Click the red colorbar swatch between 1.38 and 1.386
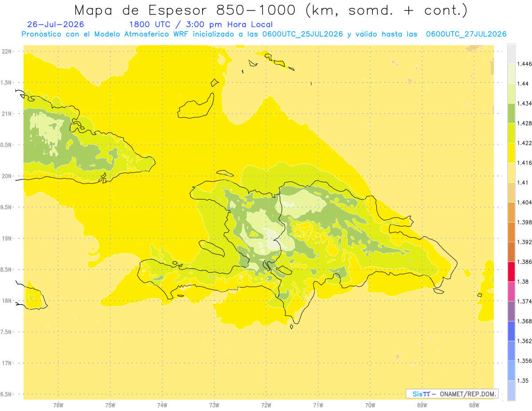The width and height of the screenshot is (532, 411). point(511,271)
